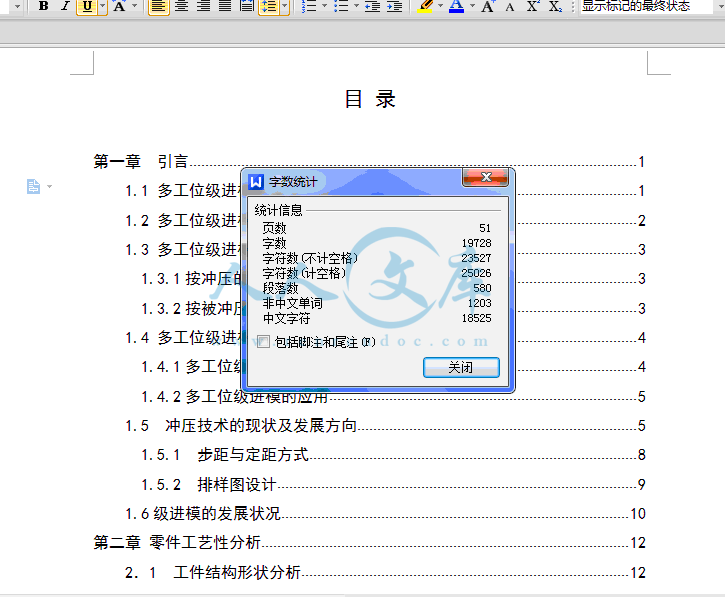Apply numbered list
The width and height of the screenshot is (725, 597).
(309, 6)
